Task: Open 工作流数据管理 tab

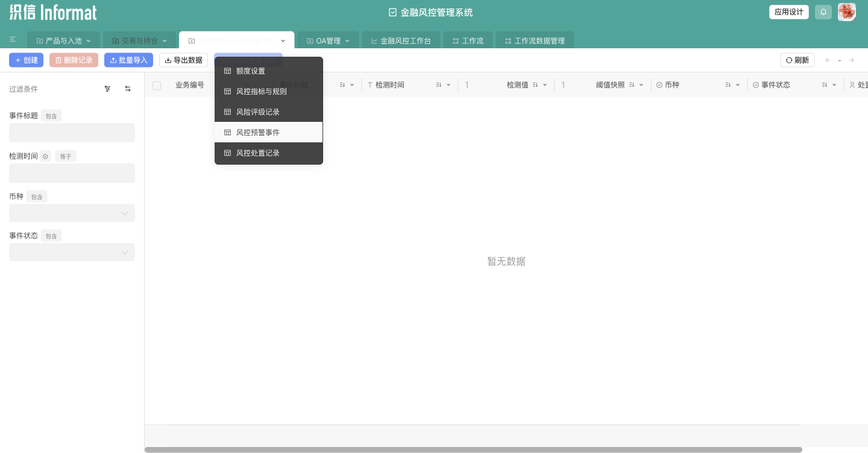Action: 535,41
